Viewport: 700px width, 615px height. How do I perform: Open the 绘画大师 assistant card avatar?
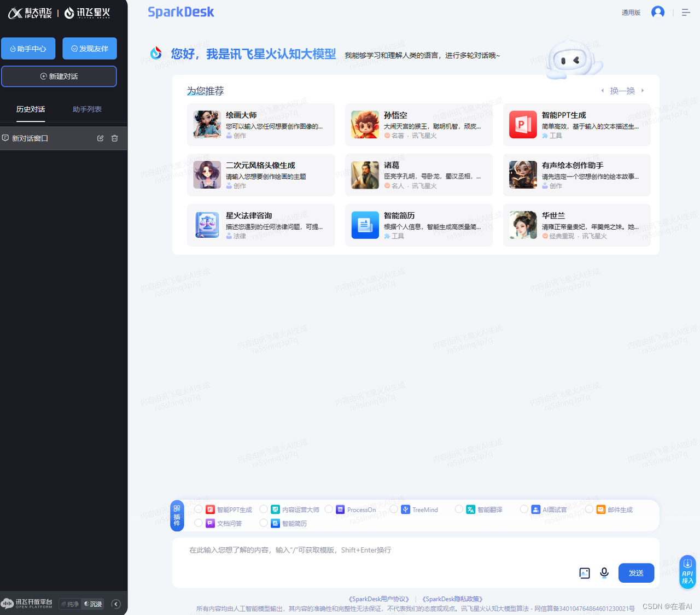coord(207,124)
